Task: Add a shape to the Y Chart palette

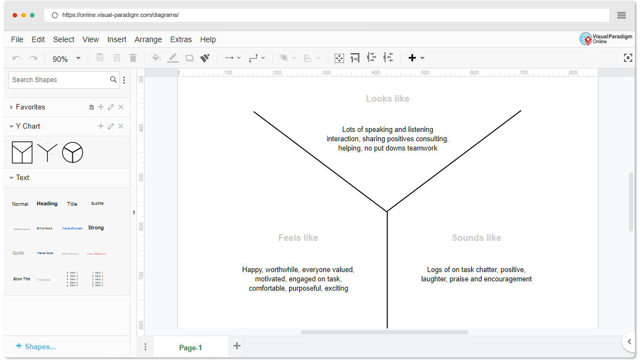Action: click(101, 126)
